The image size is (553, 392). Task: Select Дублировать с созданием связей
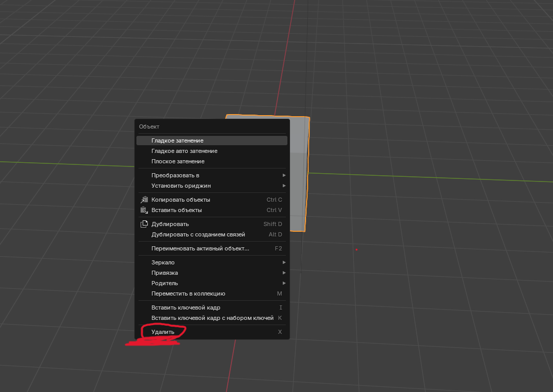(x=212, y=234)
